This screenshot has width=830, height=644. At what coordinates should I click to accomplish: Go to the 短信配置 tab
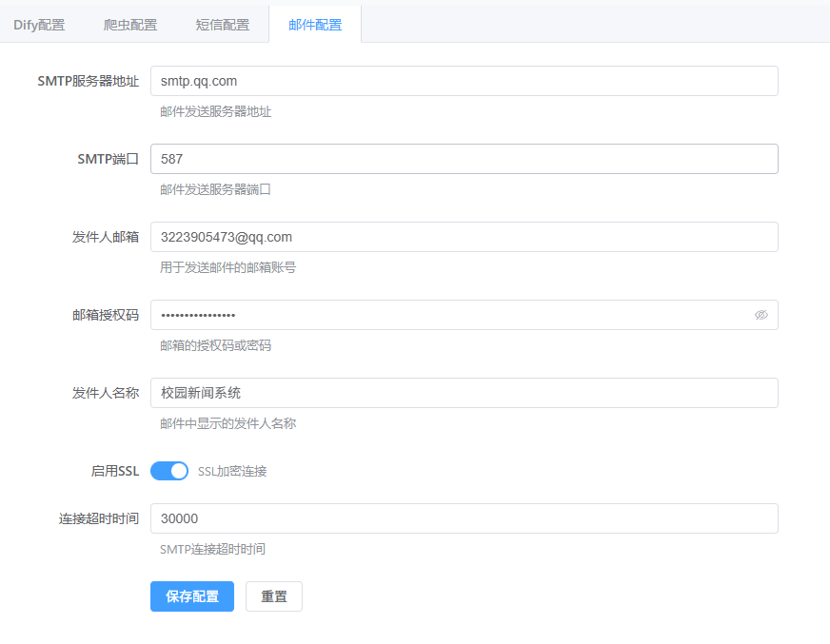click(x=223, y=25)
